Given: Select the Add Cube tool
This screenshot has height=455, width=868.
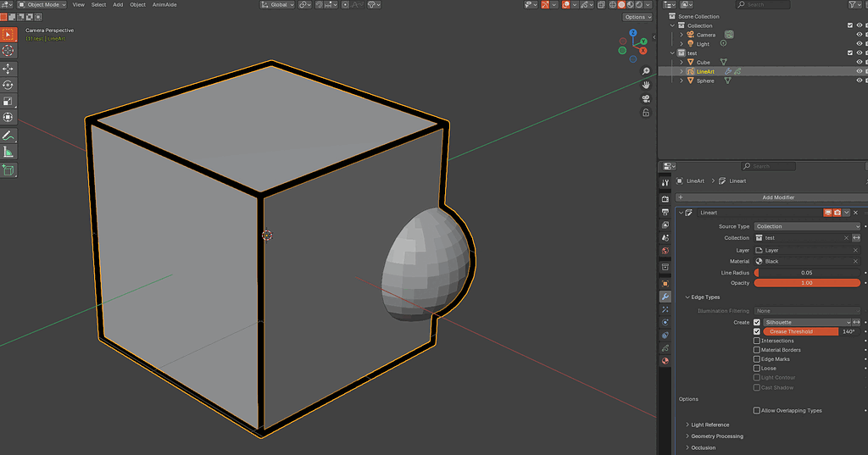Looking at the screenshot, I should [8, 170].
